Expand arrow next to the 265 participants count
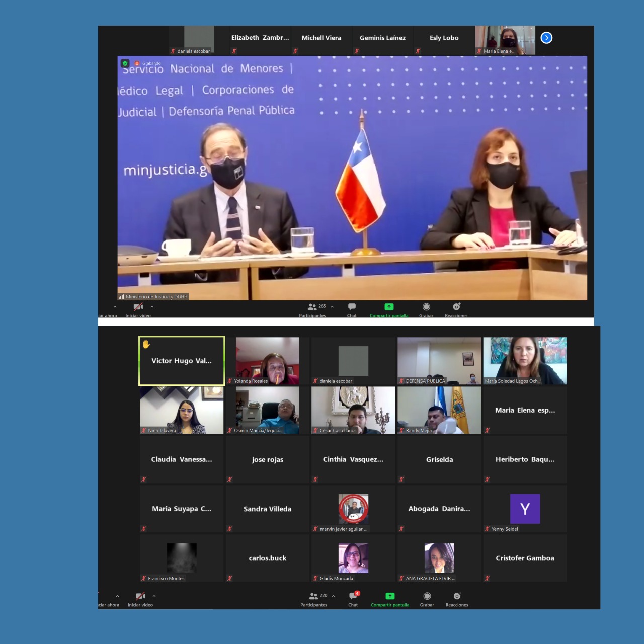This screenshot has height=644, width=644. point(332,307)
